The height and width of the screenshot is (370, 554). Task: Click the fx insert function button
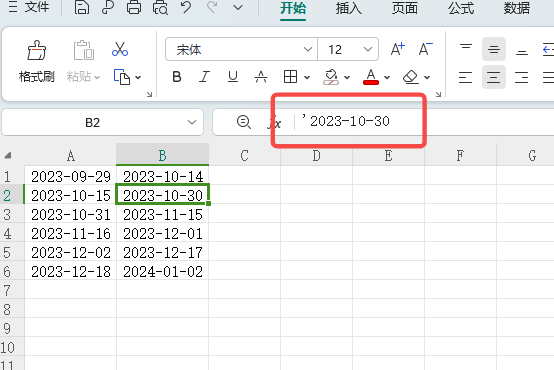point(275,122)
